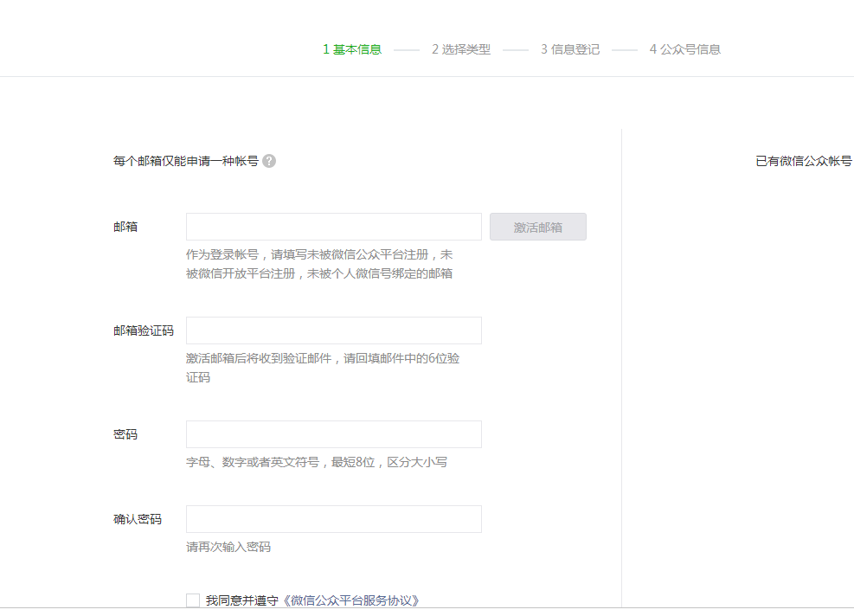This screenshot has height=616, width=854.
Task: Tick the agree to service agreement checkbox
Action: (x=193, y=600)
